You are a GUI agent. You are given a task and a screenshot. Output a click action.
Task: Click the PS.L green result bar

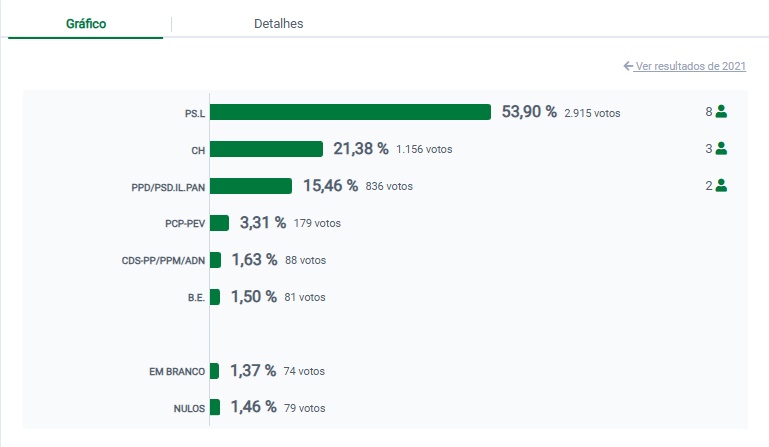pos(350,112)
